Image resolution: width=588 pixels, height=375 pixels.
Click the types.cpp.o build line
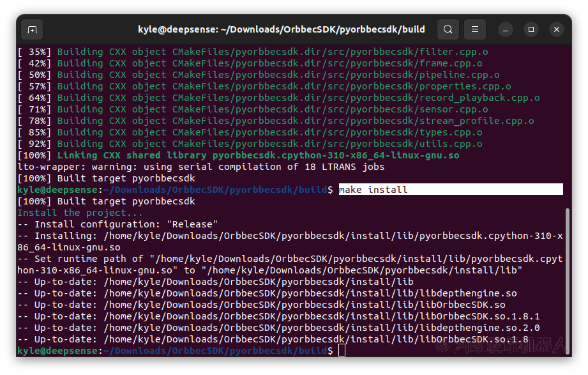click(x=250, y=132)
